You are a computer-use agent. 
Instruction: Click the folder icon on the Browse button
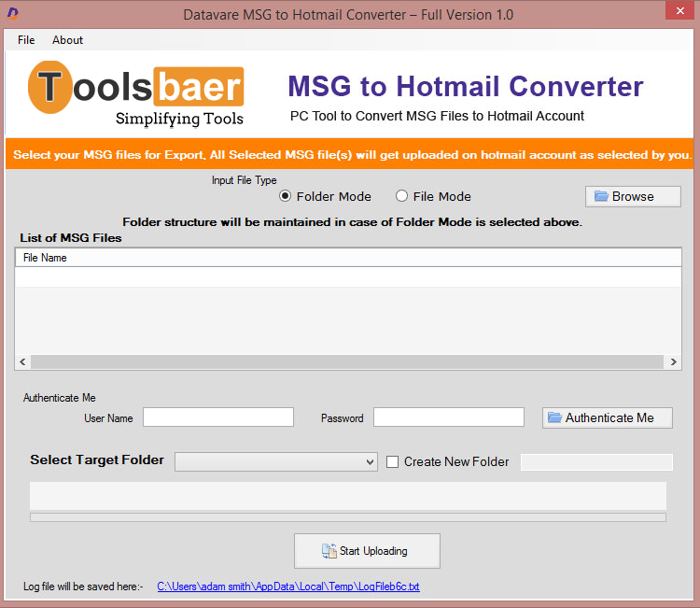(x=601, y=196)
